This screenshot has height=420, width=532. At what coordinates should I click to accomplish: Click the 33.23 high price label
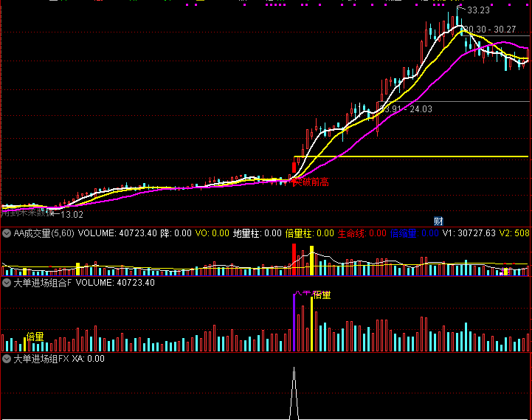(x=478, y=10)
